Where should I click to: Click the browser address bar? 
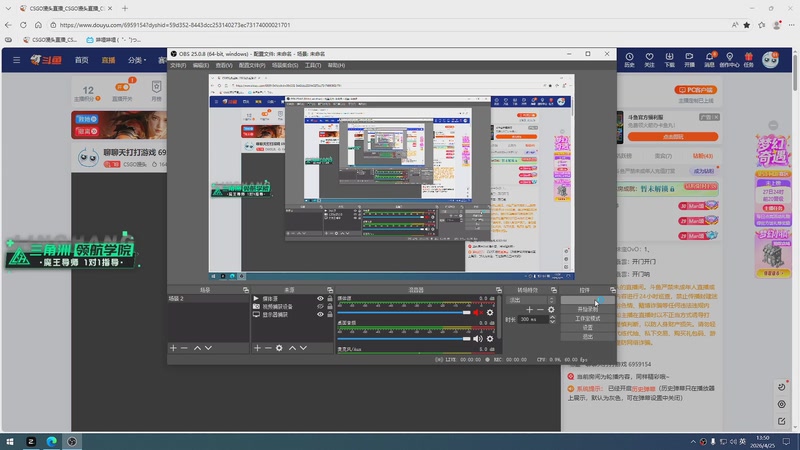pyautogui.click(x=393, y=24)
